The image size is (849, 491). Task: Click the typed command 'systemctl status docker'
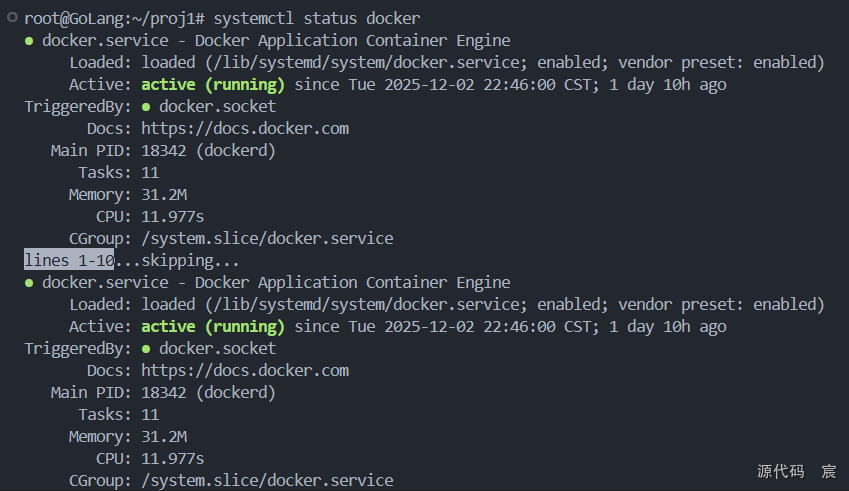(x=317, y=19)
